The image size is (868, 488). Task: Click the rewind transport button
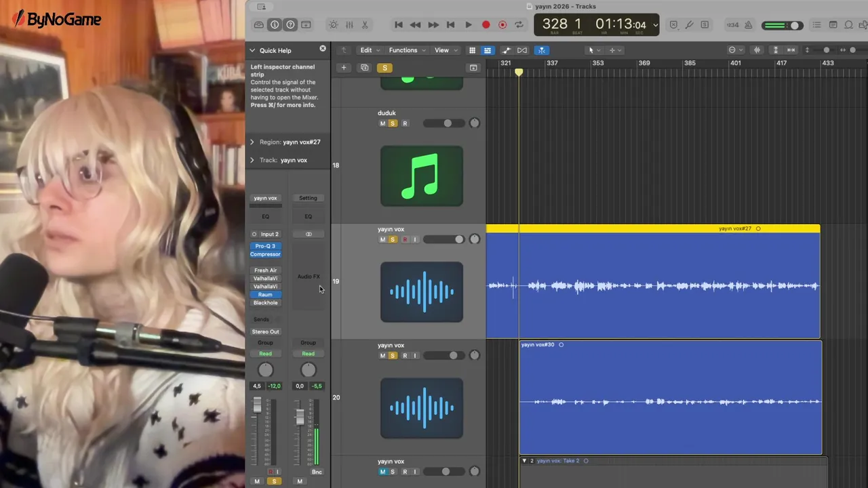click(x=415, y=25)
